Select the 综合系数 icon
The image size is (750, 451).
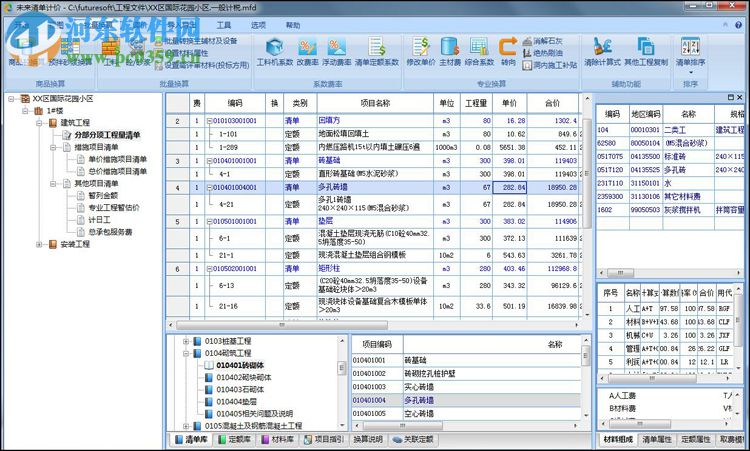(479, 47)
